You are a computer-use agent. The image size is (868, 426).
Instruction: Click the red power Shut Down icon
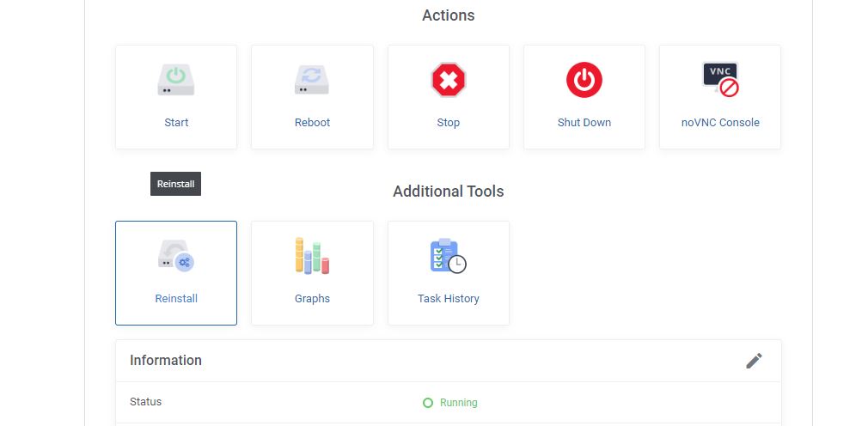(584, 80)
